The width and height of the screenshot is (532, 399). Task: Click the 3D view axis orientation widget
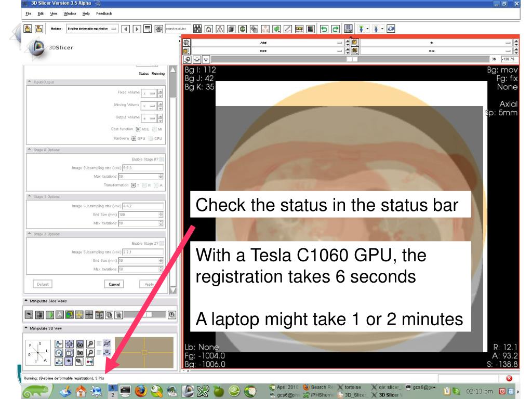pyautogui.click(x=37, y=353)
